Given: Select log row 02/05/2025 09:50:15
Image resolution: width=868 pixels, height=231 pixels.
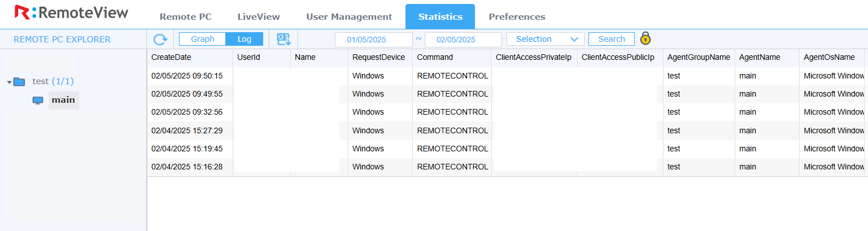Looking at the screenshot, I should pyautogui.click(x=507, y=76).
